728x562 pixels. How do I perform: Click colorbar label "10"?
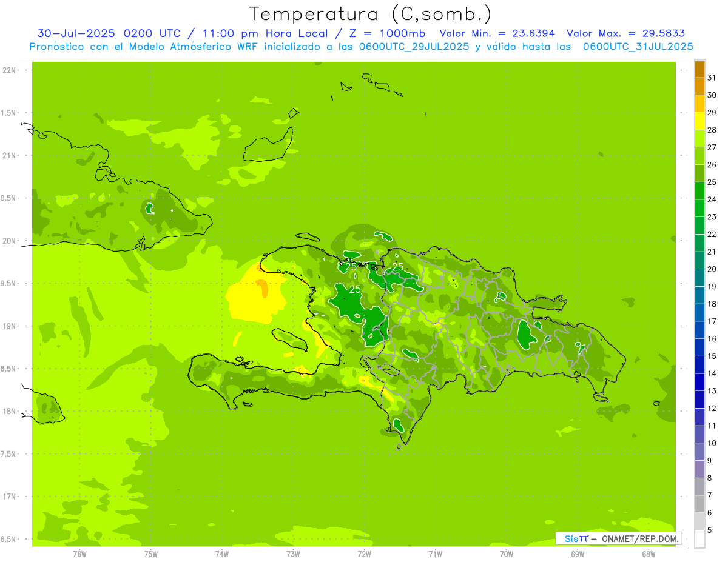[x=712, y=443]
